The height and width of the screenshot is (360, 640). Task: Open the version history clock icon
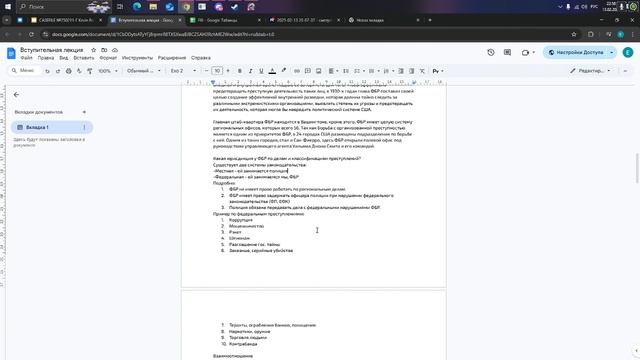pos(491,52)
